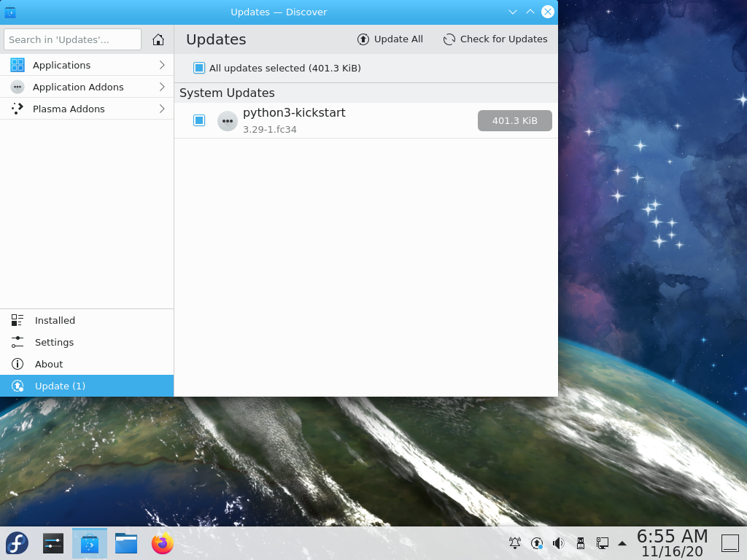747x560 pixels.
Task: Expand the Applications category chevron
Action: pos(162,65)
